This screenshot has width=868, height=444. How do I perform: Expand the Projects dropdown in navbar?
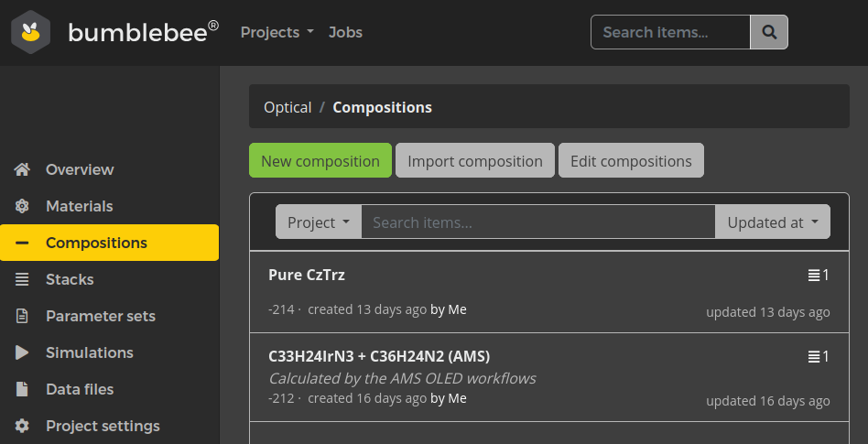tap(277, 32)
